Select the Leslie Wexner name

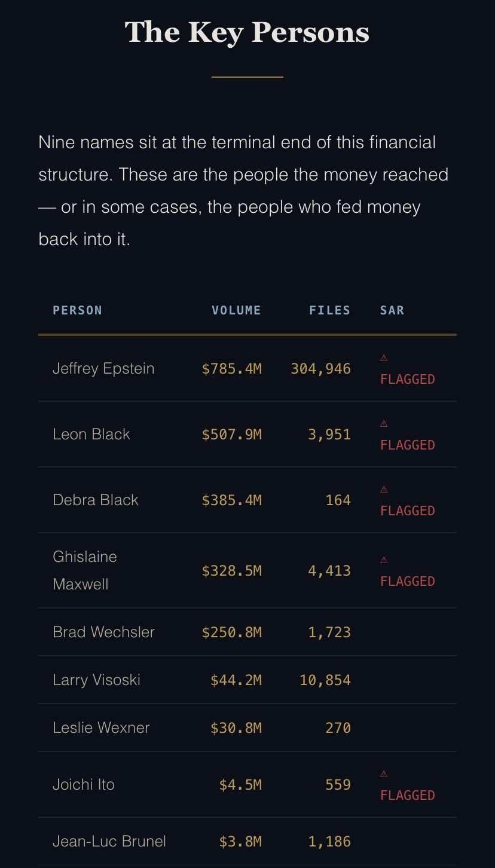point(101,728)
